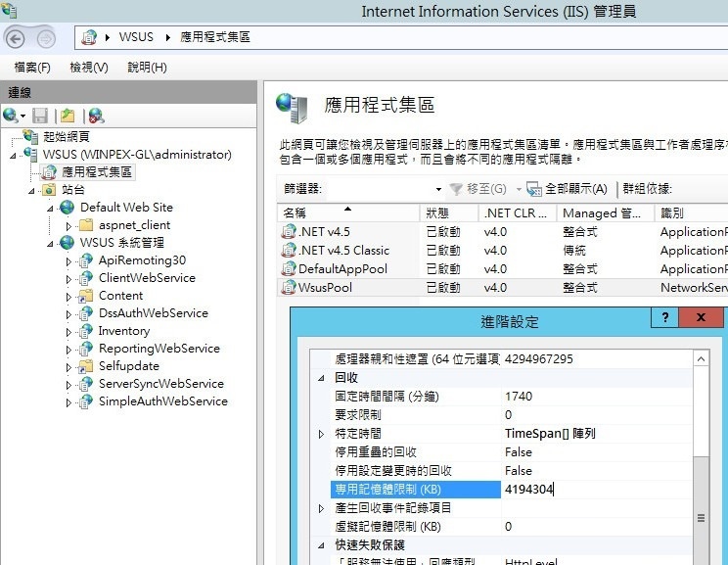Viewport: 728px width, 565px height.
Task: Sort by the 狀態 column header
Action: (449, 212)
